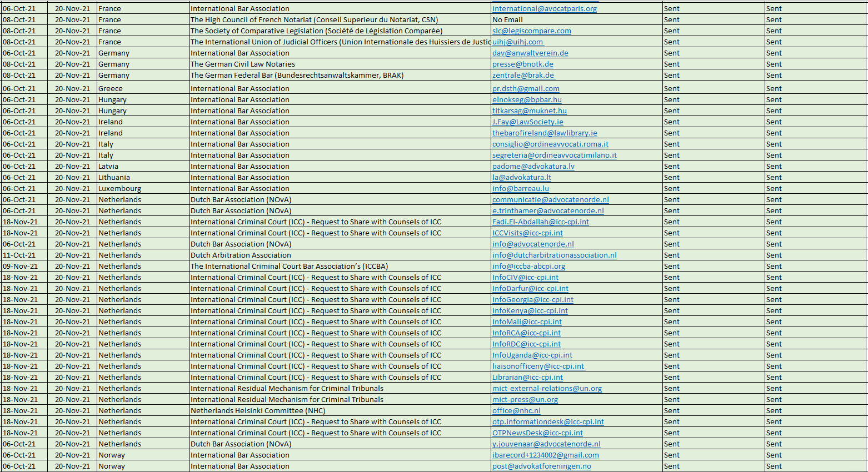The height and width of the screenshot is (472, 868).
Task: Select 'The International Criminal Court Bar Association's (ICCBA)' cell
Action: [x=340, y=267]
